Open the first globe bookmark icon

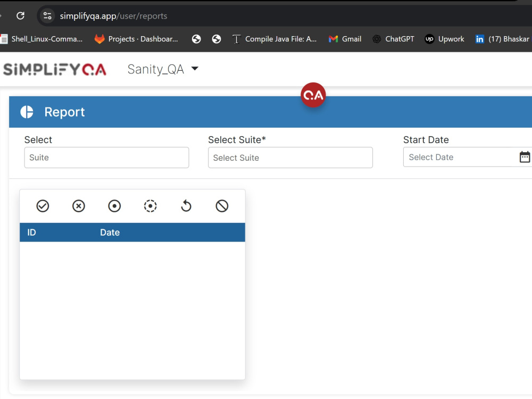[x=196, y=39]
